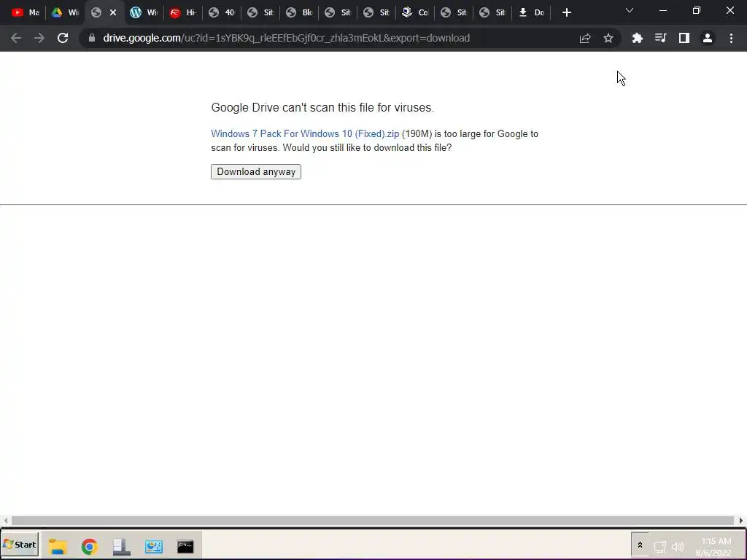Go back to the previous page

(16, 38)
